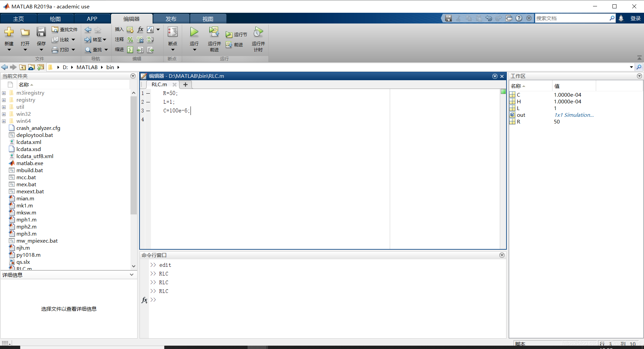Add a new editor tab with plus button

click(x=185, y=85)
